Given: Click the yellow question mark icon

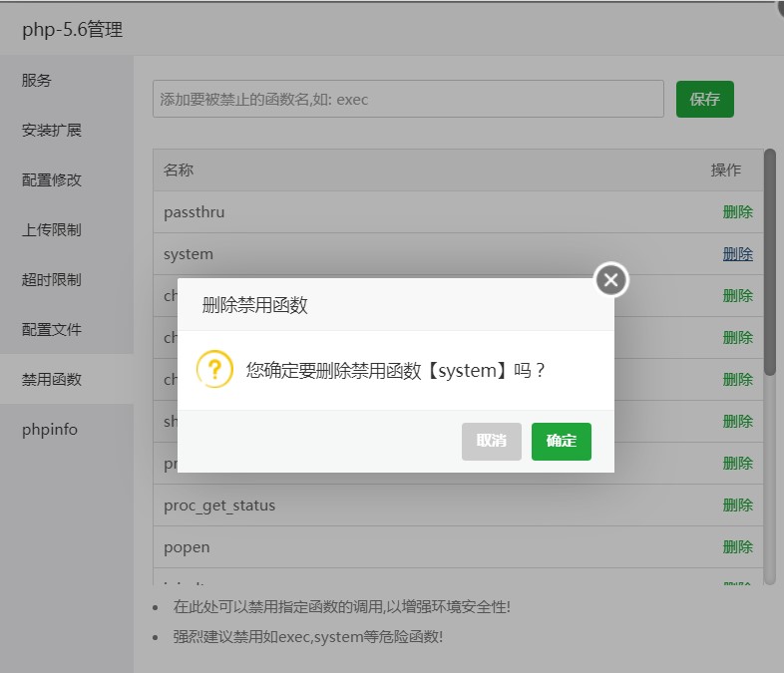Looking at the screenshot, I should [214, 369].
